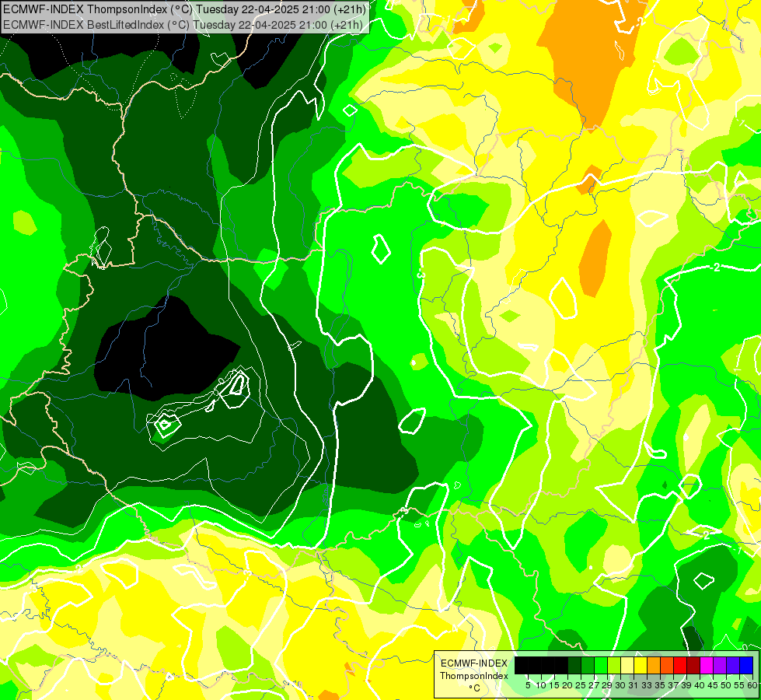The image size is (761, 700).
Task: Click the ECMWF-INDEX label in the legend box
Action: 474,663
